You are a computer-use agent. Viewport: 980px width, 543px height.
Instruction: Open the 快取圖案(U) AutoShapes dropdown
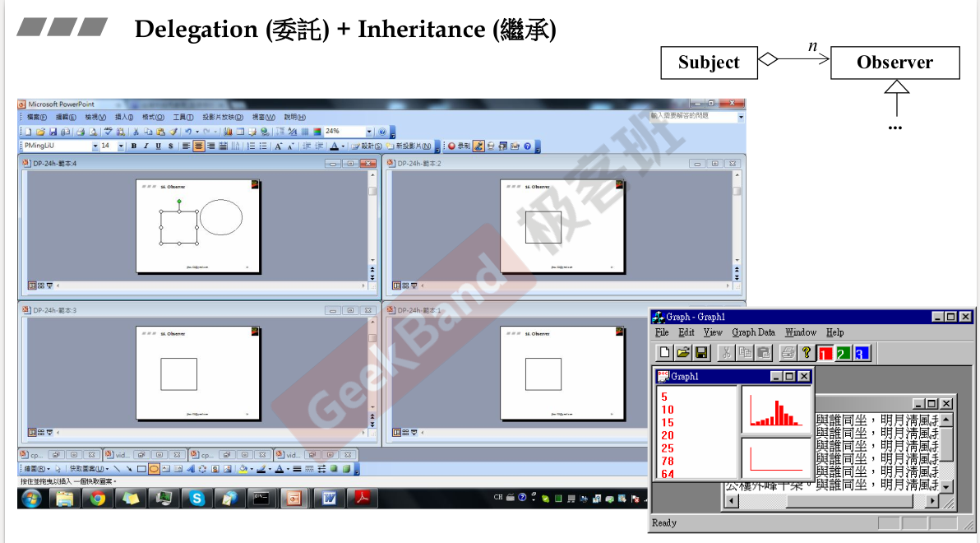click(x=90, y=469)
